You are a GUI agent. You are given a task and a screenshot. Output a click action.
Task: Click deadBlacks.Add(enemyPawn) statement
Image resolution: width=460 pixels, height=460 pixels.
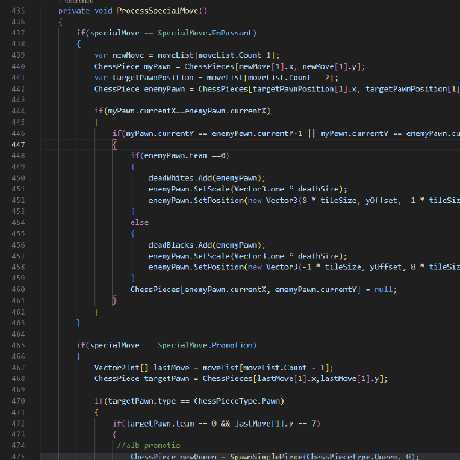point(207,245)
